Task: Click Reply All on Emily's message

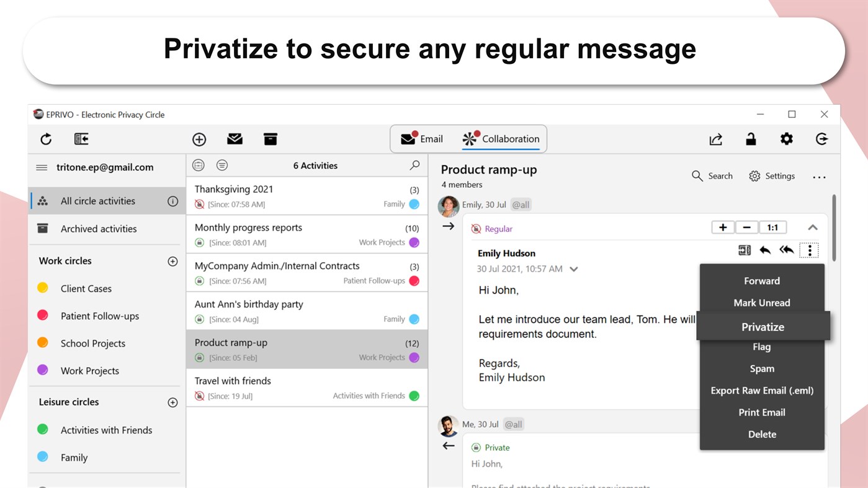Action: pyautogui.click(x=786, y=249)
